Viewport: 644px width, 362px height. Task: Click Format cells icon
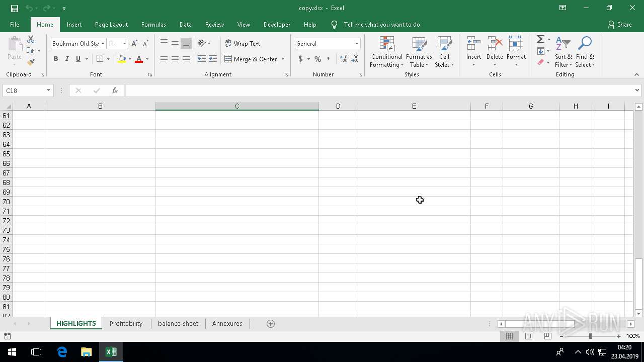[x=516, y=44]
